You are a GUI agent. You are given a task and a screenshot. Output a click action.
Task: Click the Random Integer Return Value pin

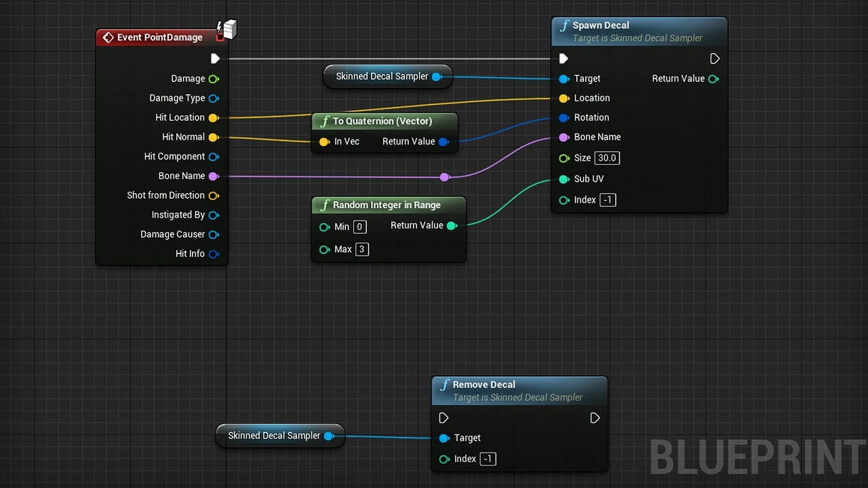(x=452, y=226)
